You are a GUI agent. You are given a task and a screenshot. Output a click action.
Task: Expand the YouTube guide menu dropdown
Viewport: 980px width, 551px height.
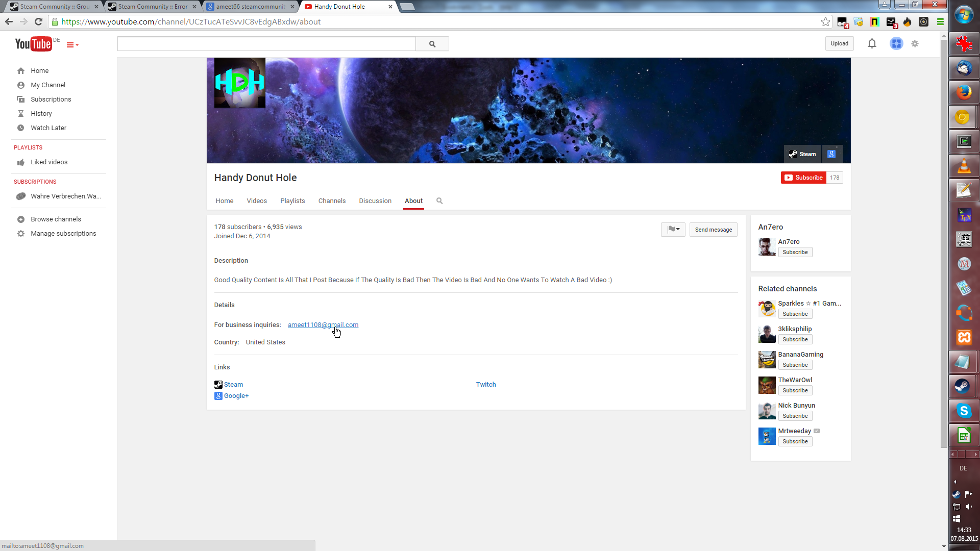pos(72,45)
